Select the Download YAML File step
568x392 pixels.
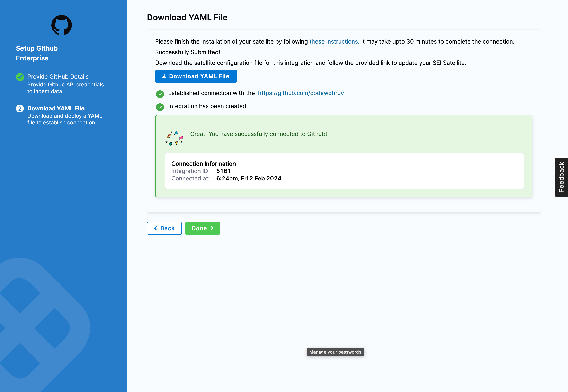tap(56, 108)
